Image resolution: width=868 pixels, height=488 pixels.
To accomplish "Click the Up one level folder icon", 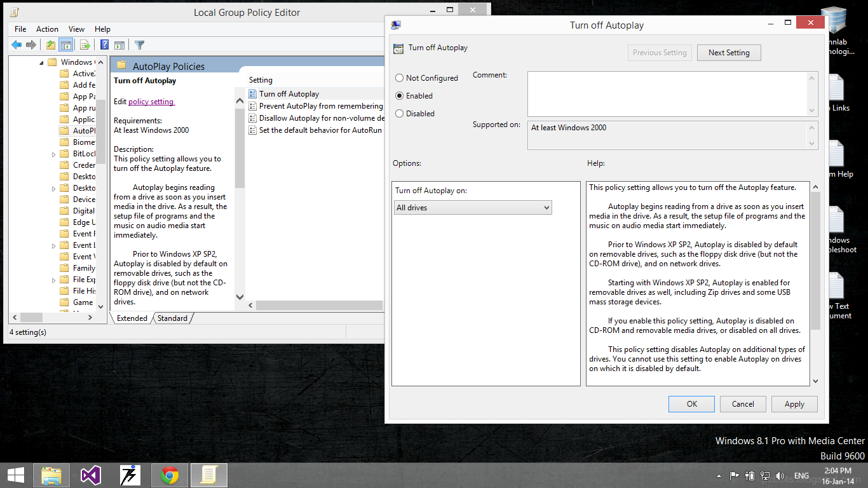I will pyautogui.click(x=51, y=44).
